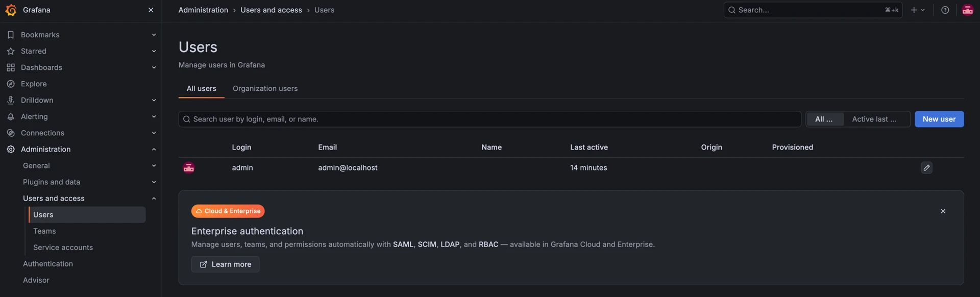Open Advisor in the sidebar
The width and height of the screenshot is (980, 297).
point(36,280)
